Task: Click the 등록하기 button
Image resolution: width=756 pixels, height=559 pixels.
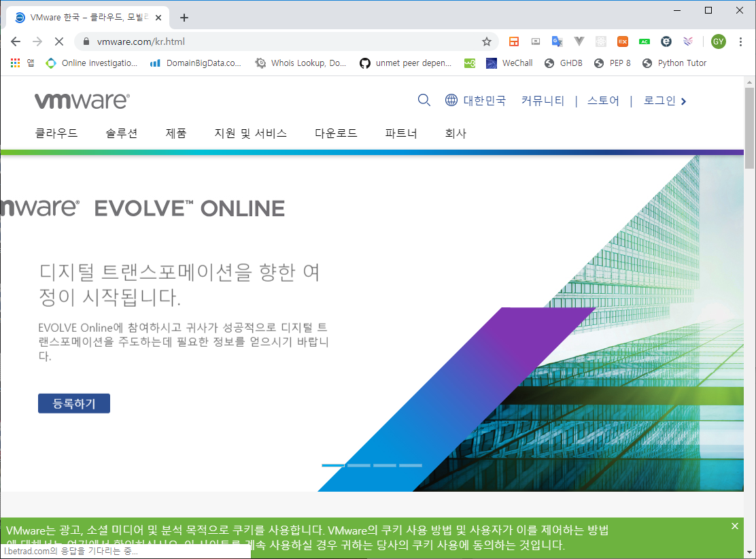Action: (x=74, y=403)
